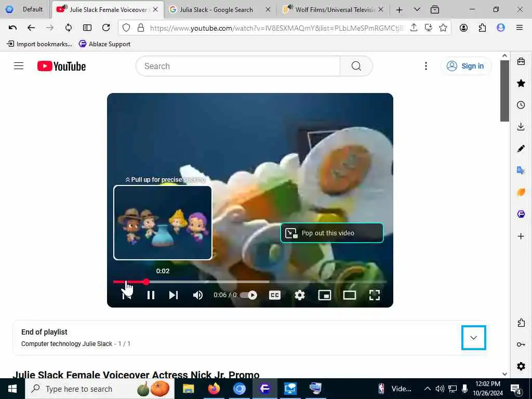Switch to theater mode view
This screenshot has width=532, height=399.
[350, 295]
